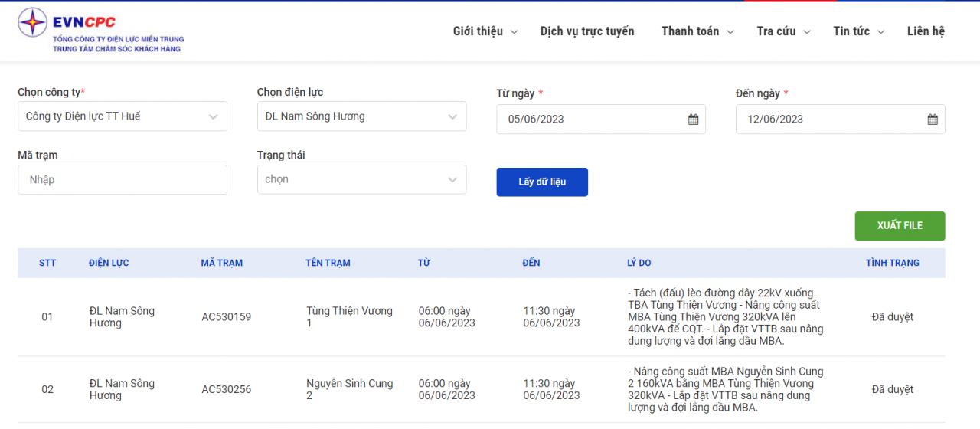Go to the Liên hệ page

tap(926, 31)
